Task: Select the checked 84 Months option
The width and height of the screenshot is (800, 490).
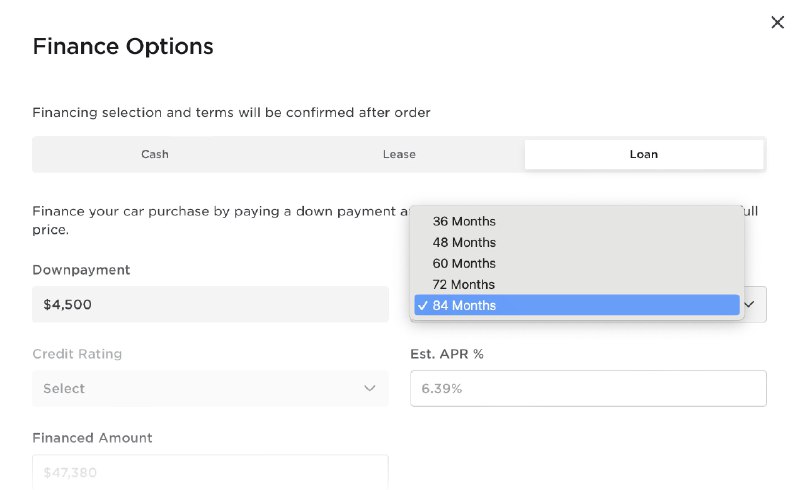Action: coord(577,305)
